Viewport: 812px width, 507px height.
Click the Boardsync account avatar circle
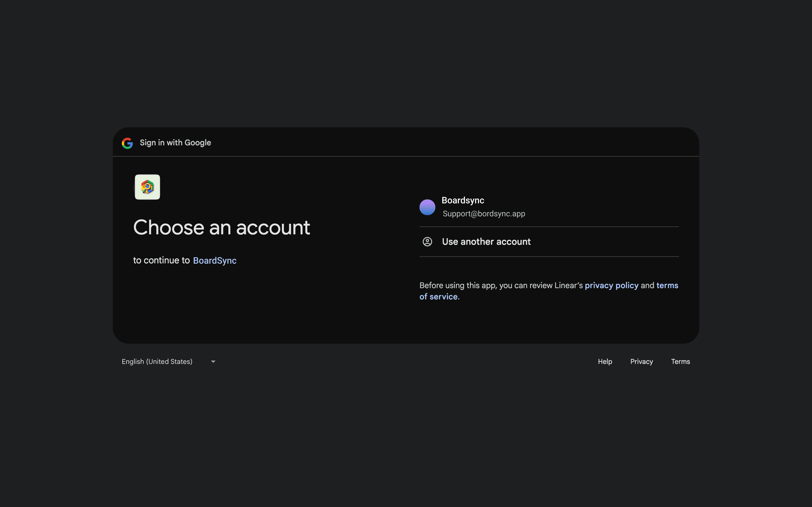[x=427, y=207]
